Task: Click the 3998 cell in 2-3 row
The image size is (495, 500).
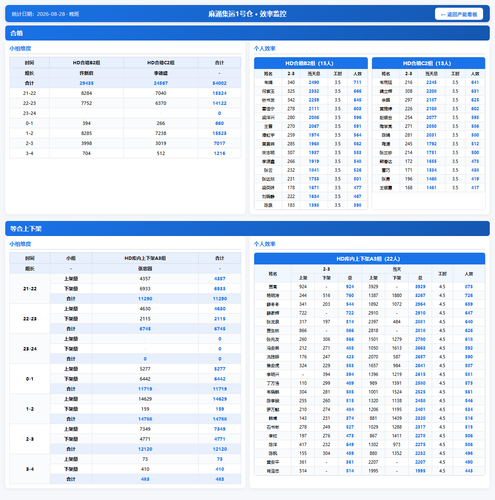Action: pos(86,143)
